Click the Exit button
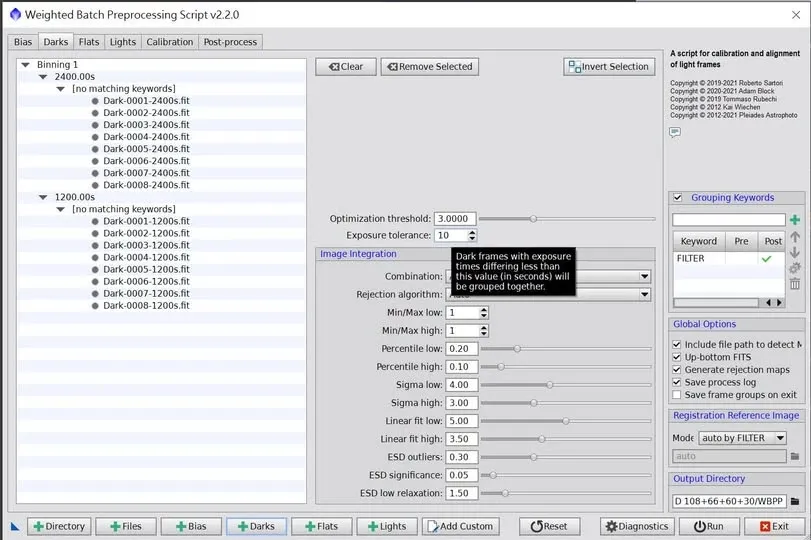The width and height of the screenshot is (811, 540). 775,527
